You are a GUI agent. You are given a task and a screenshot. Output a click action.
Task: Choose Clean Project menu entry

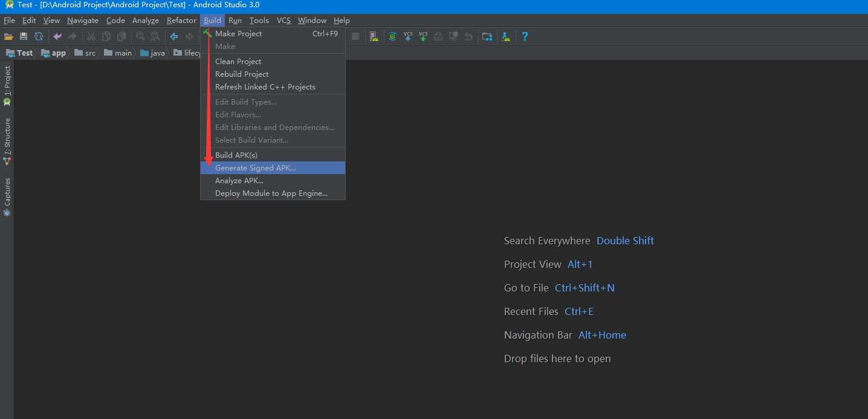pos(273,62)
